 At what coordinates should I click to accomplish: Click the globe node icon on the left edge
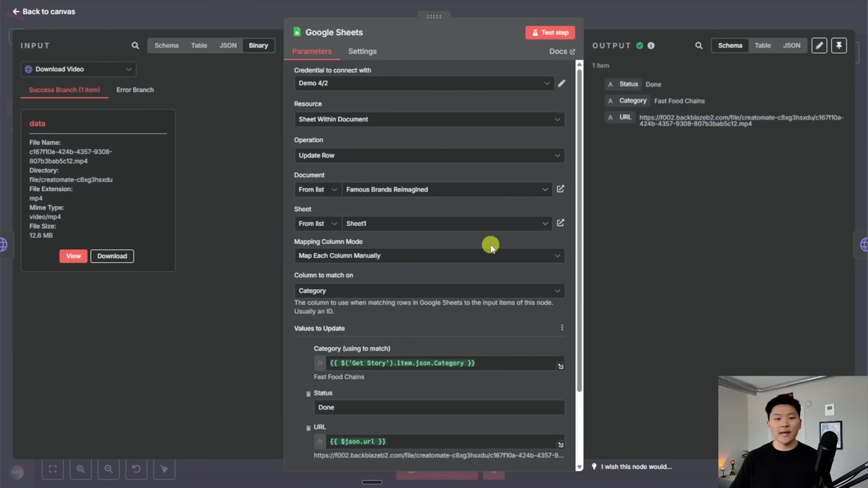tap(3, 245)
